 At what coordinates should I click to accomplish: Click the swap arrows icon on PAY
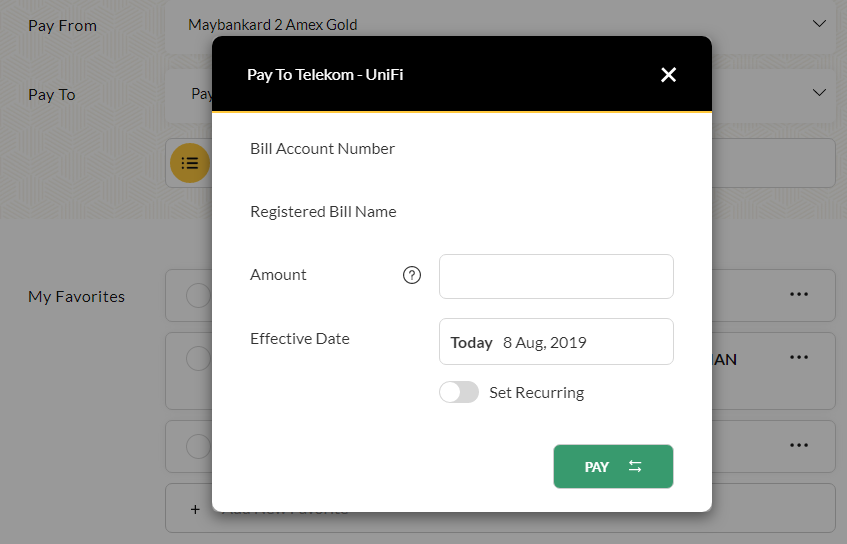(635, 467)
